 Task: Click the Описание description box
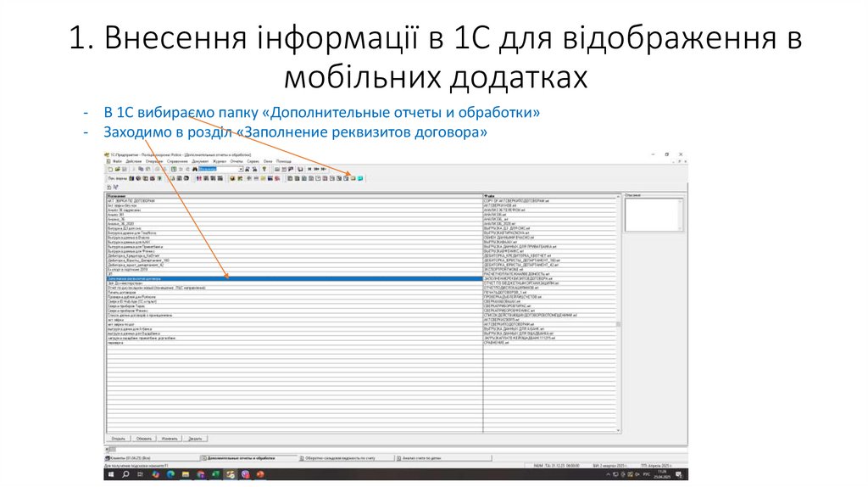(x=654, y=215)
